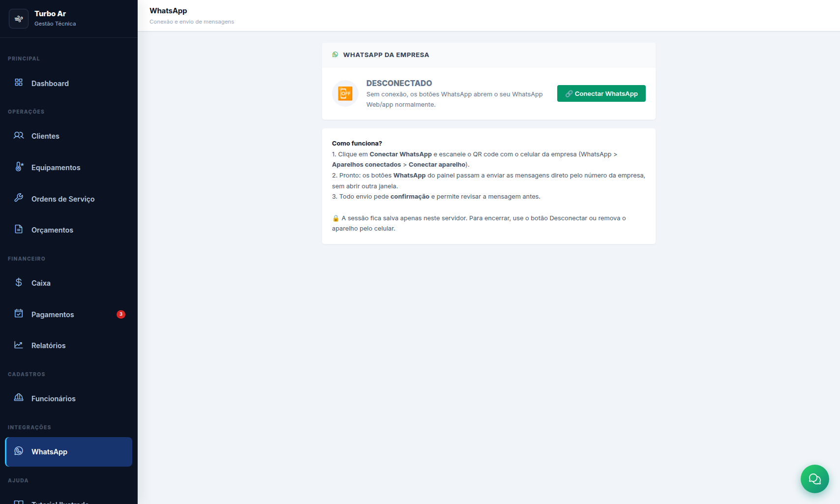Click the Pagamentos calendar check icon
Image resolution: width=840 pixels, height=504 pixels.
click(x=19, y=314)
